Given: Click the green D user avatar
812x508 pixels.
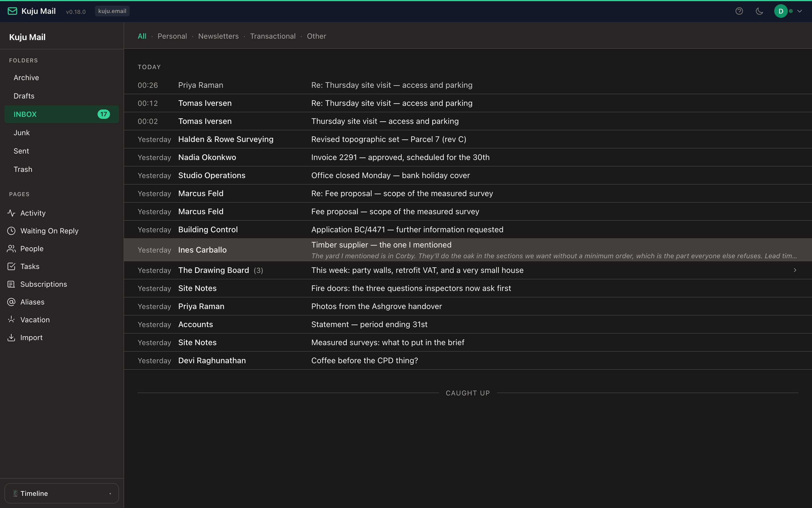Looking at the screenshot, I should coord(781,11).
